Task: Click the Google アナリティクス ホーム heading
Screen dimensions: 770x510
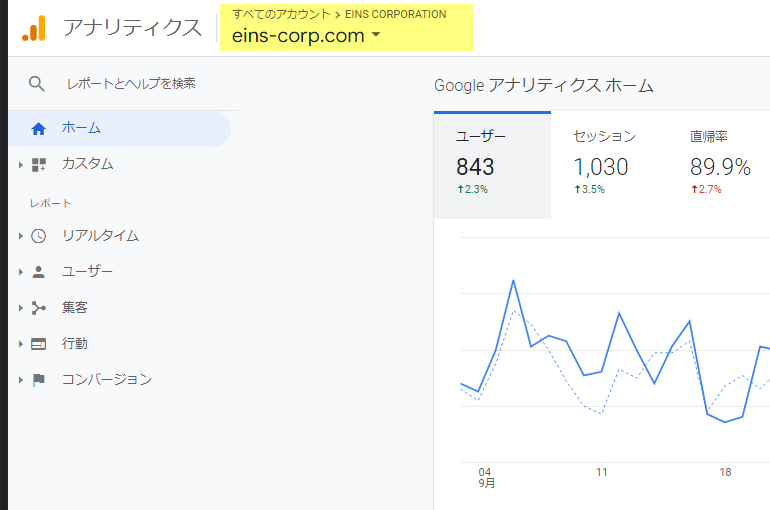Action: 544,86
